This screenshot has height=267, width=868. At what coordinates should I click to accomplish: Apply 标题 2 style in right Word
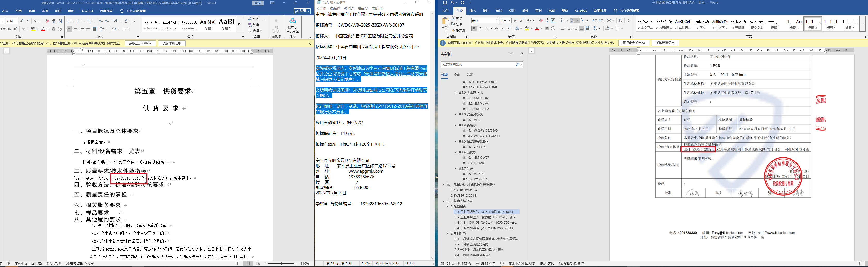pos(794,24)
